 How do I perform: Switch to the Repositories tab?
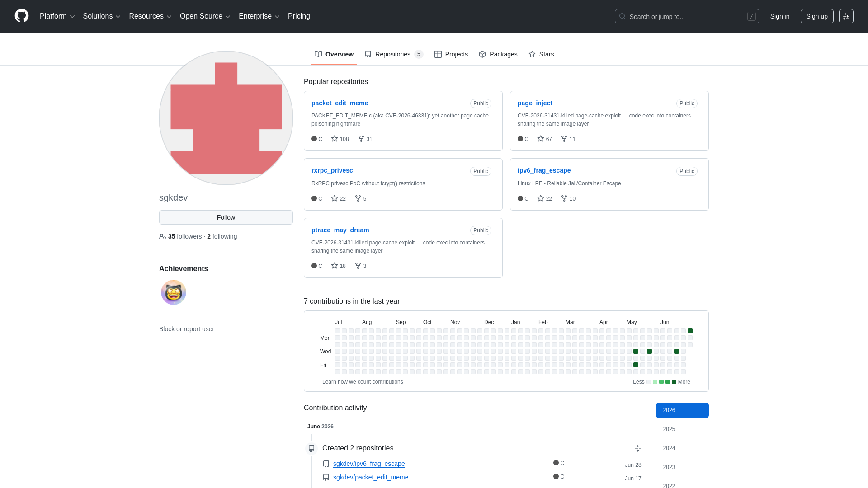(394, 54)
